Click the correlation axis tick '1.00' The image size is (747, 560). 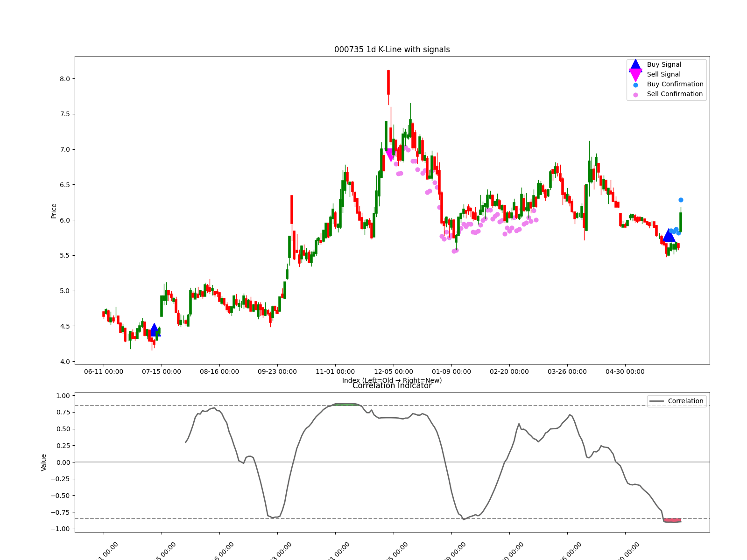coord(63,396)
